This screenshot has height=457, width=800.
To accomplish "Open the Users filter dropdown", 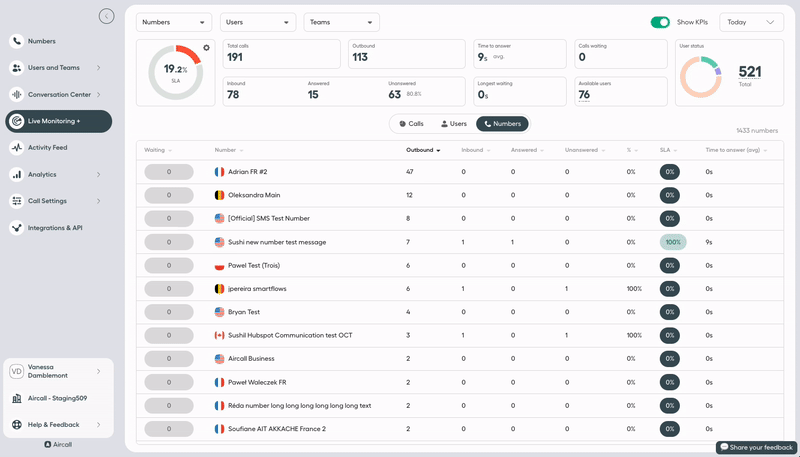I will pos(257,22).
